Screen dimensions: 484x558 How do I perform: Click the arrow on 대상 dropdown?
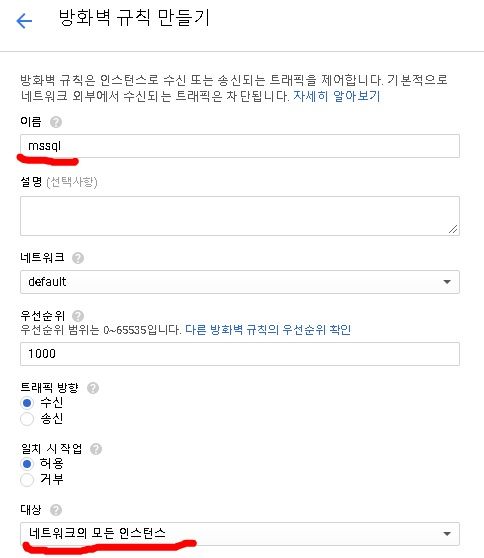coord(447,533)
